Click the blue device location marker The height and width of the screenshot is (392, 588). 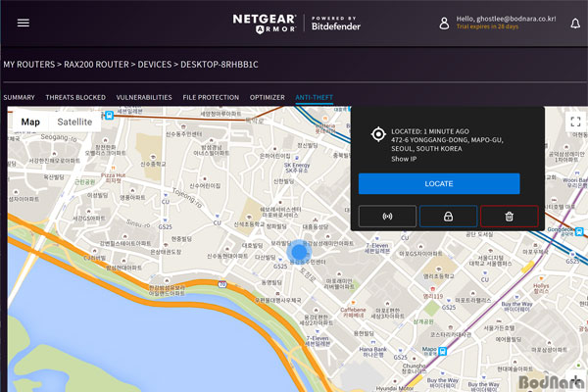pos(299,252)
